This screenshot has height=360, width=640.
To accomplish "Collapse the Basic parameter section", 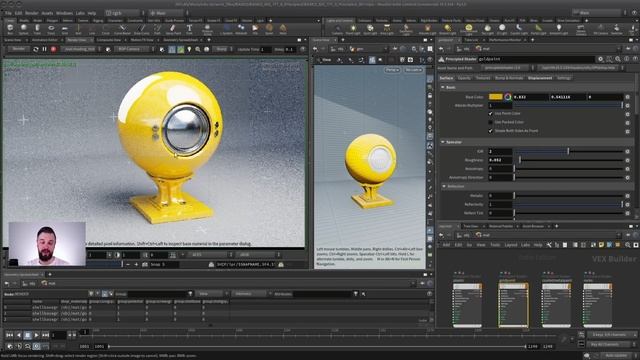I will (443, 87).
